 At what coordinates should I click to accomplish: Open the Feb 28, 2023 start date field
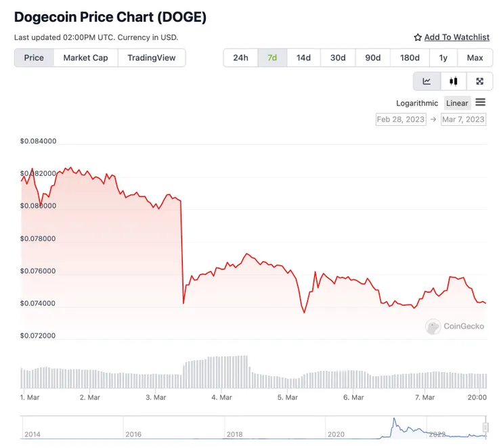401,119
